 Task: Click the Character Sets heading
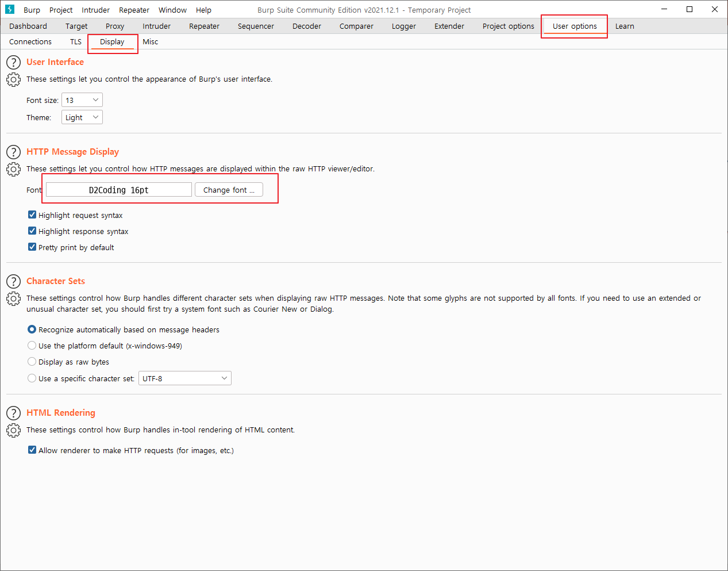pyautogui.click(x=56, y=281)
